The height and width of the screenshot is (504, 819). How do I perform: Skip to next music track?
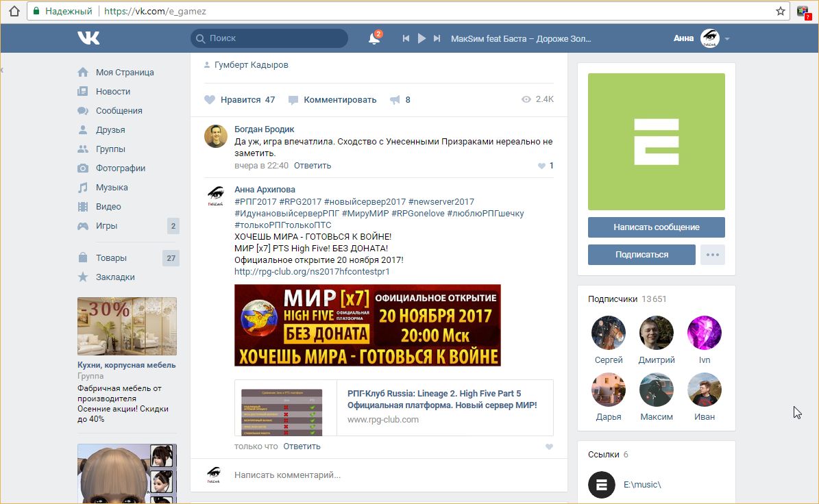pos(437,38)
